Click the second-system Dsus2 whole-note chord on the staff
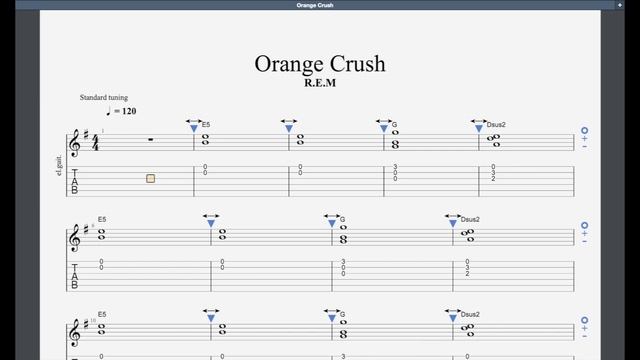The height and width of the screenshot is (360, 640). pos(468,236)
